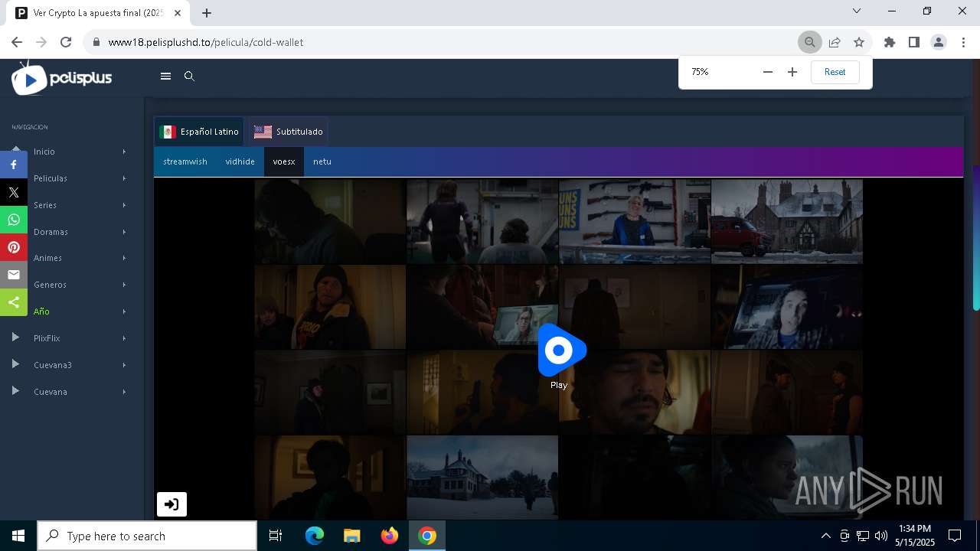Open Peliculas in the navigation
This screenshot has width=980, height=551.
click(x=51, y=178)
